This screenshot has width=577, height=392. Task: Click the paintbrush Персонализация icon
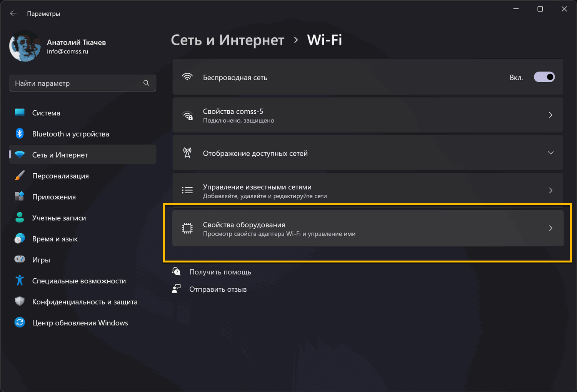point(20,176)
